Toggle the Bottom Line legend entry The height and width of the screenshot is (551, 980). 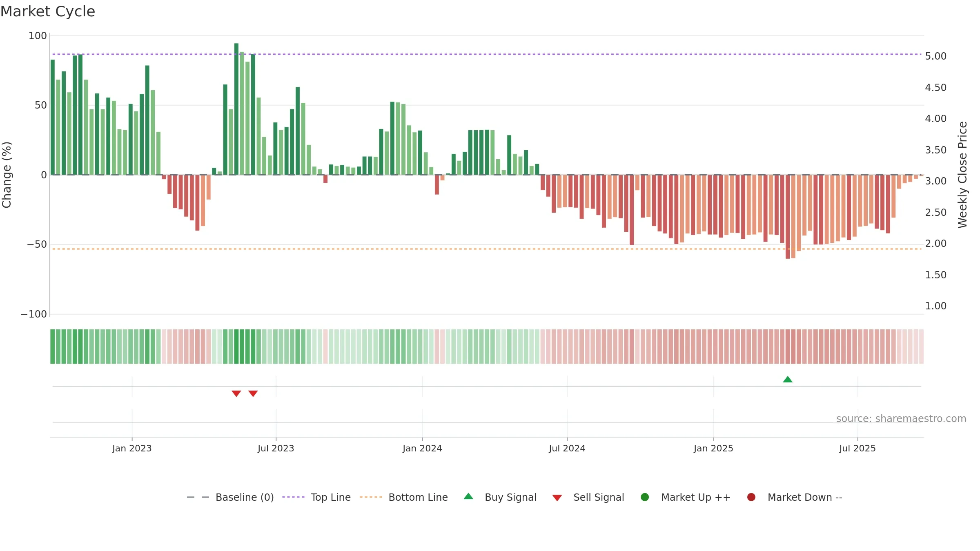(x=404, y=497)
